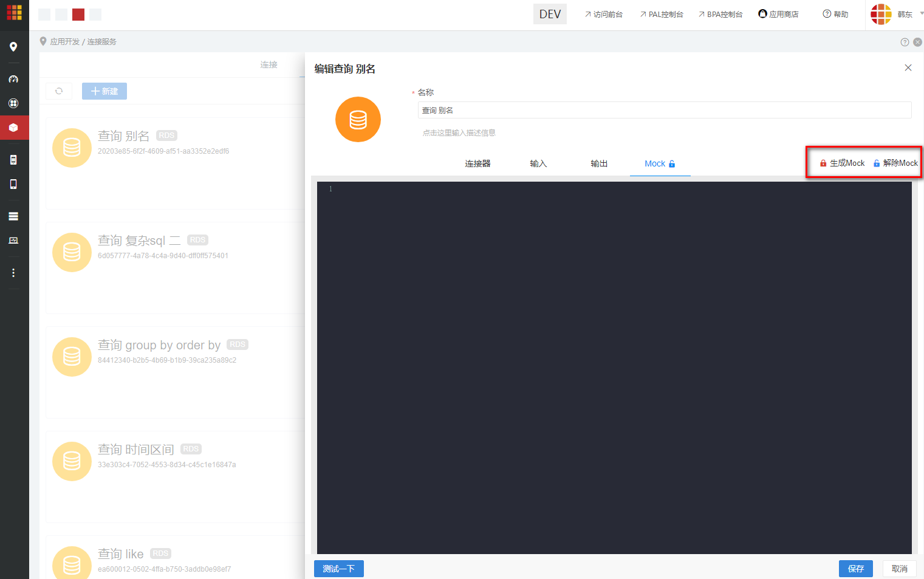This screenshot has height=579, width=924.
Task: Click the stacked list icon in the sidebar
Action: [14, 216]
